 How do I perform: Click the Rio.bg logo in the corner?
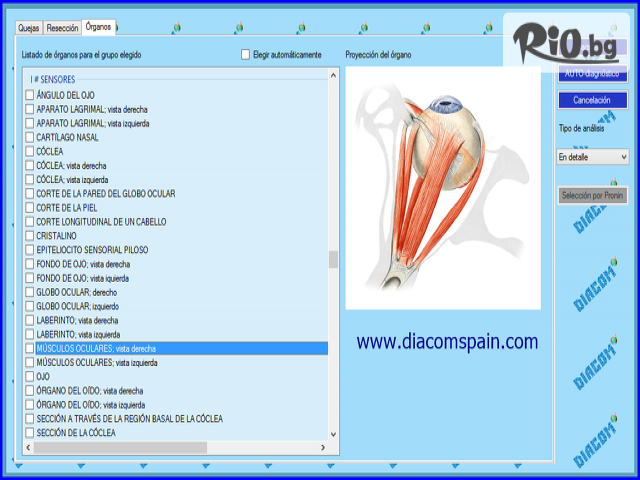pyautogui.click(x=567, y=41)
